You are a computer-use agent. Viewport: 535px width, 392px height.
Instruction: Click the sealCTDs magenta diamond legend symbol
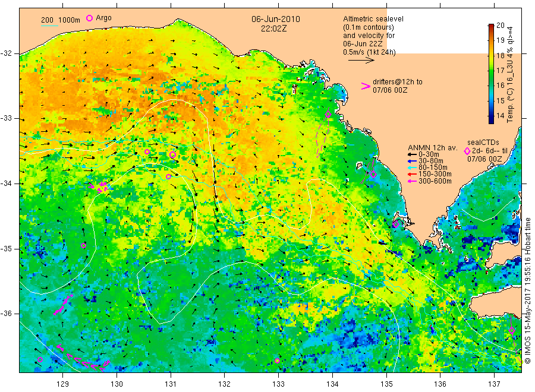(x=467, y=151)
